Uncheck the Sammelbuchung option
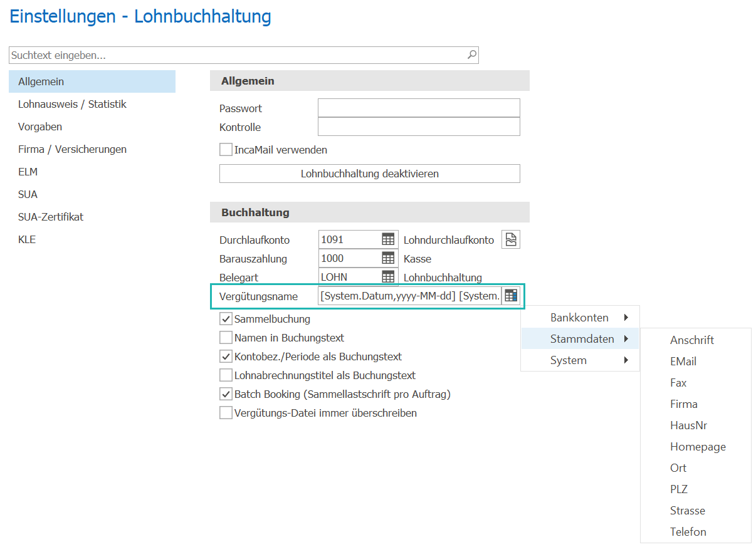The height and width of the screenshot is (547, 756). 226,319
